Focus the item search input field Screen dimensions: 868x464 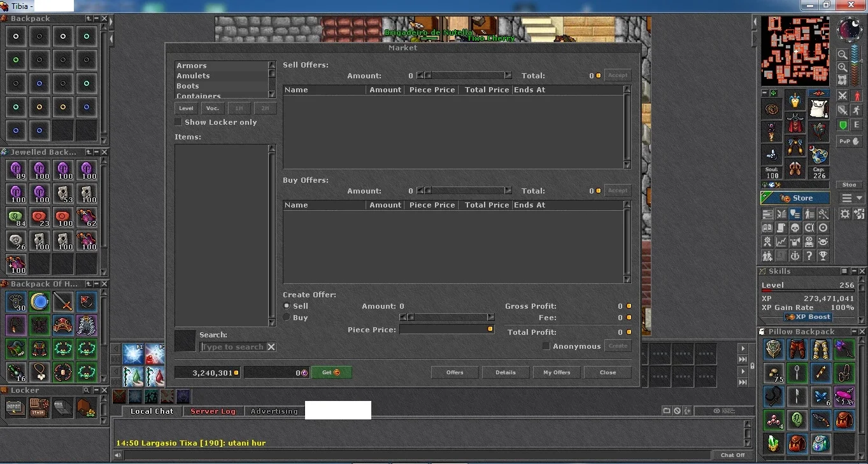(233, 347)
